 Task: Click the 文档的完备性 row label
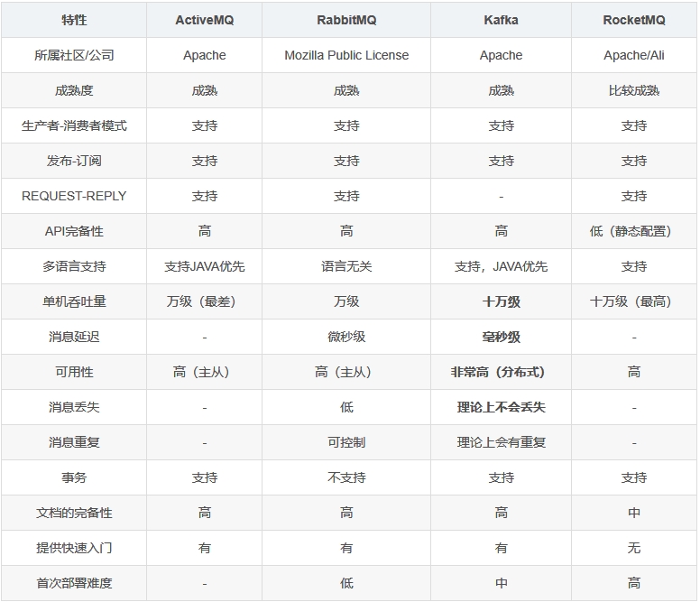tap(74, 513)
